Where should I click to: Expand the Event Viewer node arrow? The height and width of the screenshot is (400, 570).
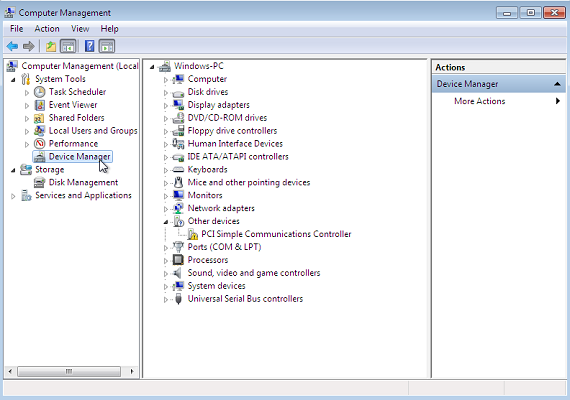tap(27, 105)
